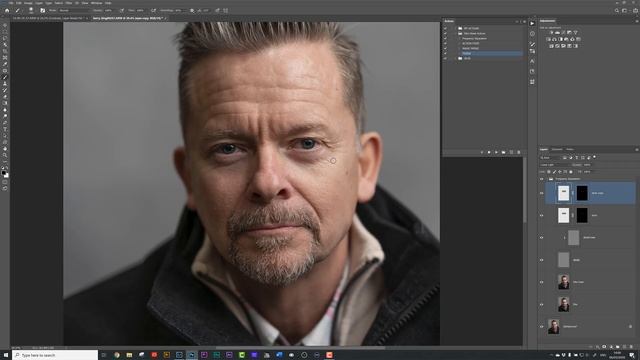Open the brush preset picker in the options bar
Screen dimensions: 640x360
(x=31, y=11)
